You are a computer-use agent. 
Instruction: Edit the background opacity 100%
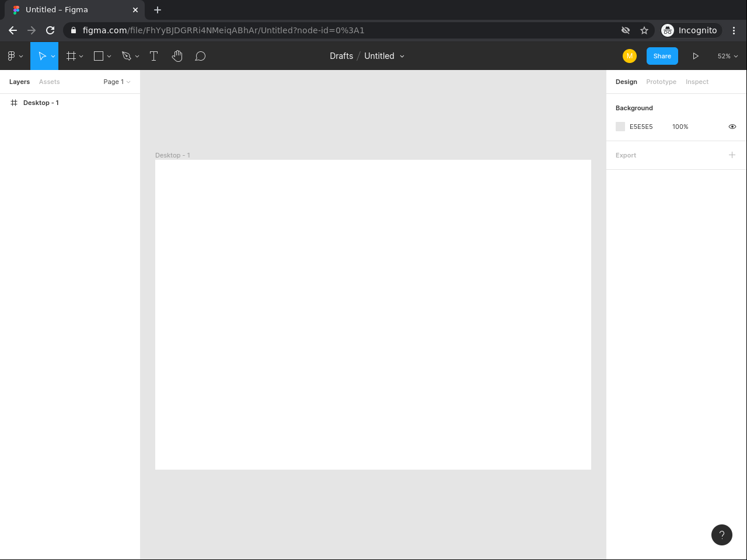tap(680, 127)
